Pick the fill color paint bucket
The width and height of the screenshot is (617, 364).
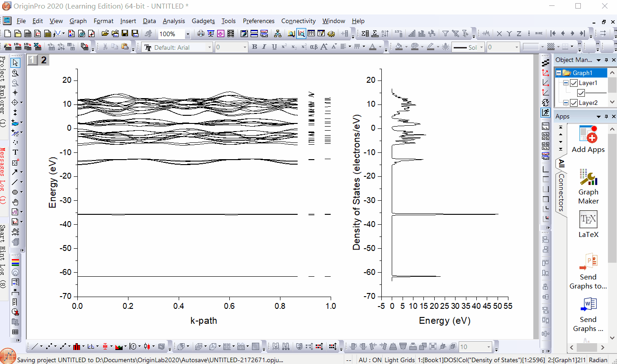pyautogui.click(x=399, y=47)
